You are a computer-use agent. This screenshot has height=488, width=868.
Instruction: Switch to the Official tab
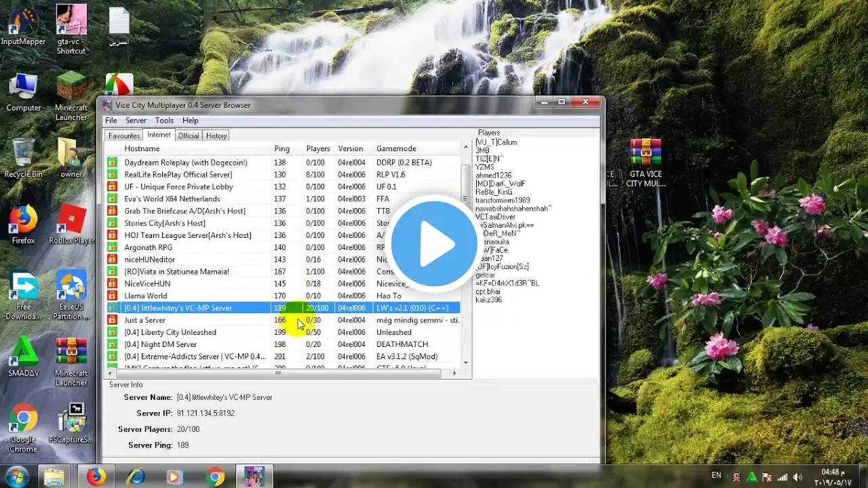tap(189, 136)
